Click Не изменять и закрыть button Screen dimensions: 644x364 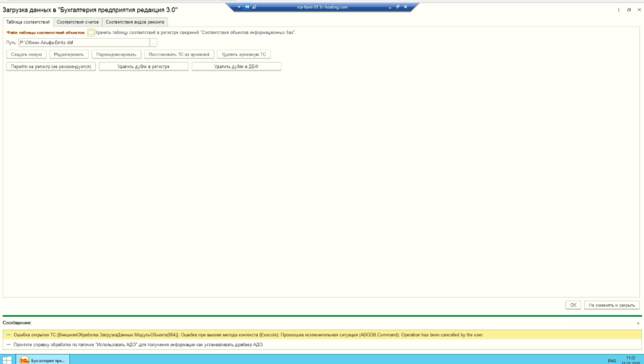coord(612,305)
